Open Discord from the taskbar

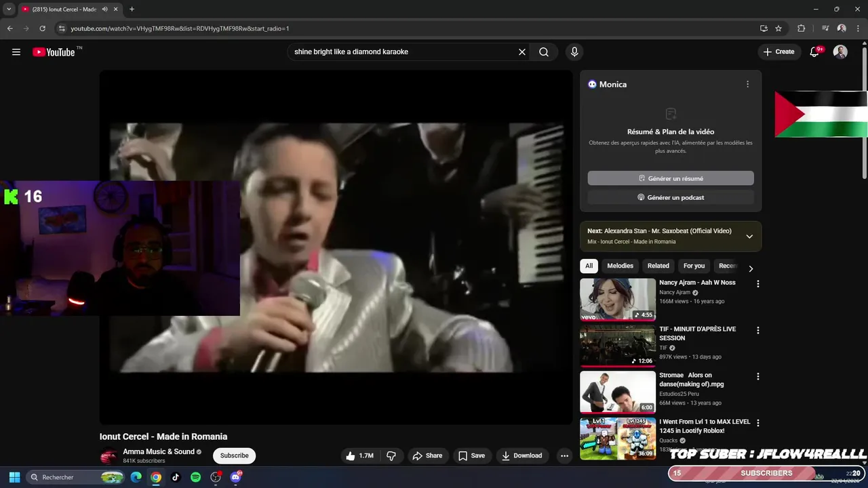[x=235, y=477]
